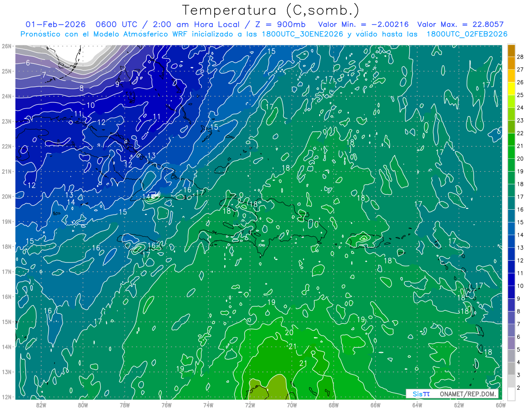Click the "16N" latitude axis label
This screenshot has width=532, height=411.
pos(6,296)
